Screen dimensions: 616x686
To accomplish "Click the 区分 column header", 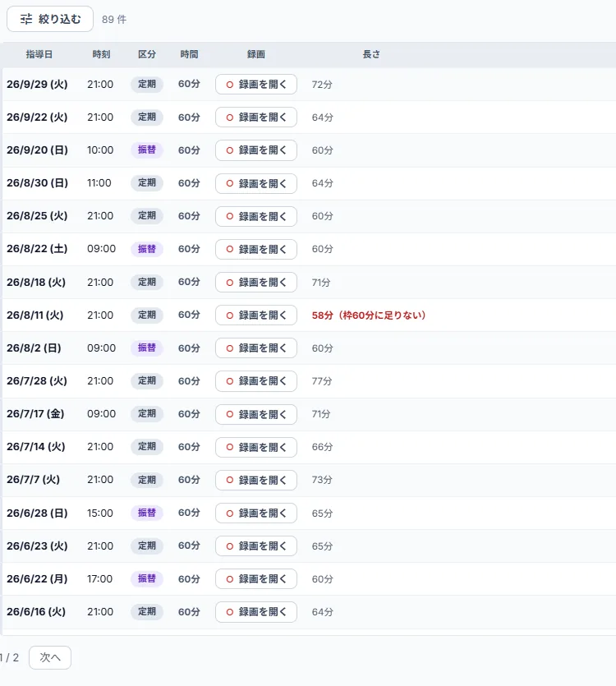I will point(146,54).
